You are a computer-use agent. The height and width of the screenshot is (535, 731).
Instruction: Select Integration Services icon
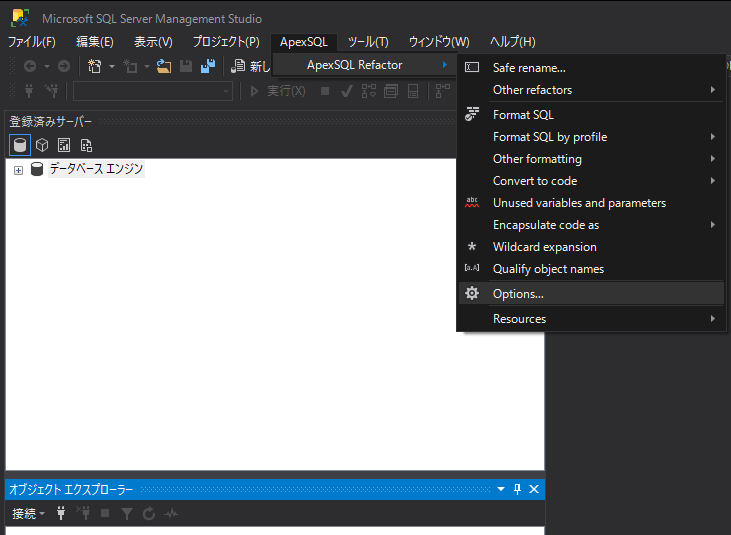pyautogui.click(x=86, y=145)
